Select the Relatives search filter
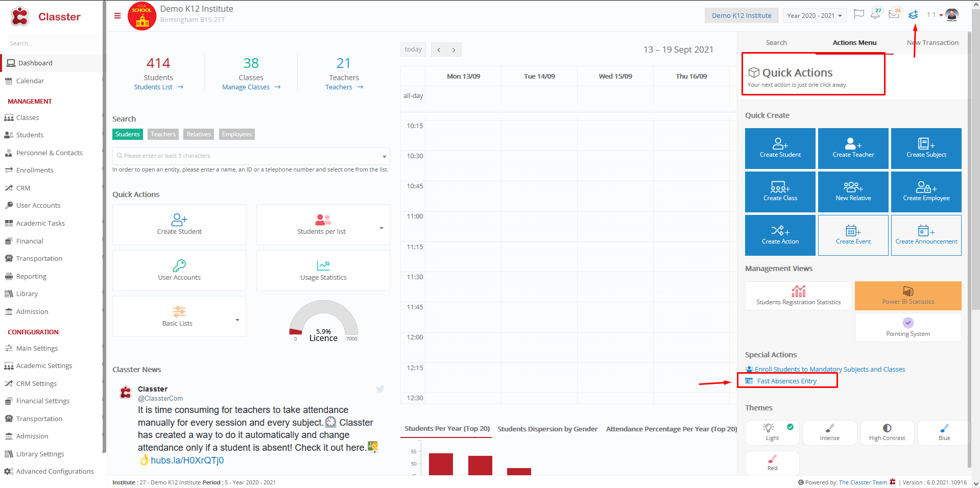Image resolution: width=980 pixels, height=488 pixels. tap(199, 134)
